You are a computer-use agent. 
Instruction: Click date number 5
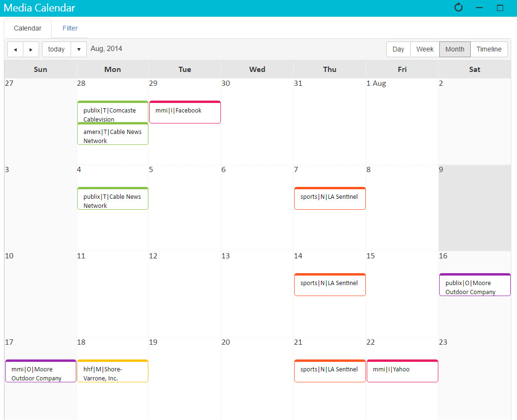[151, 170]
